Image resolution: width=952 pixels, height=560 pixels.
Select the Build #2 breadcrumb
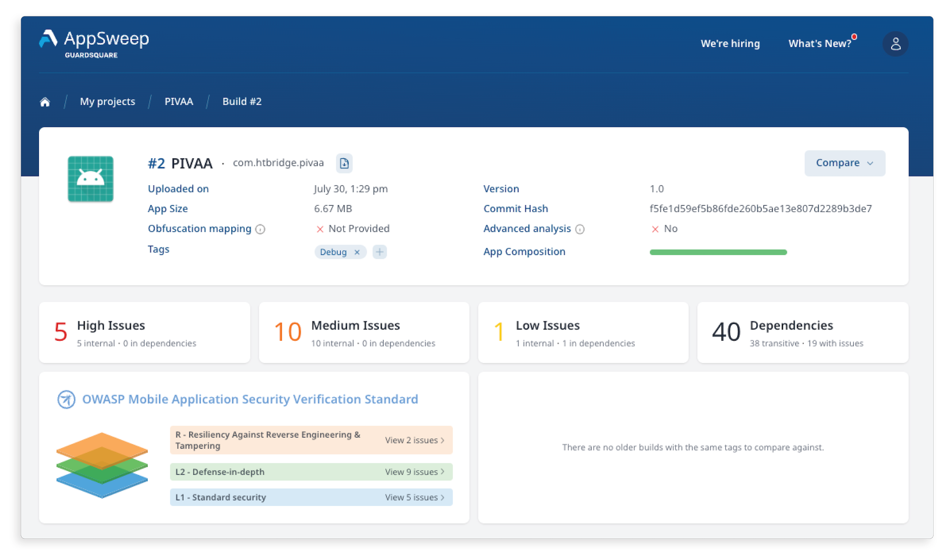pos(242,102)
